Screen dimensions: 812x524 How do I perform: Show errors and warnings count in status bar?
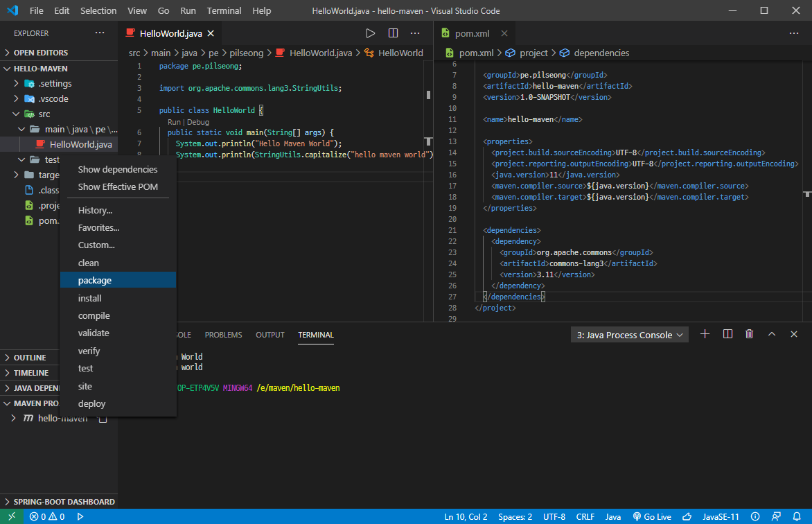(x=47, y=517)
